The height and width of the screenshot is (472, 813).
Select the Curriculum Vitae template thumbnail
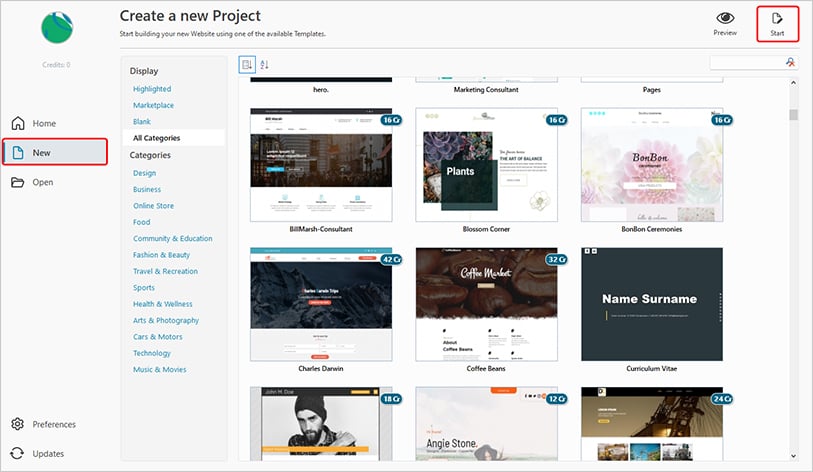coord(652,304)
